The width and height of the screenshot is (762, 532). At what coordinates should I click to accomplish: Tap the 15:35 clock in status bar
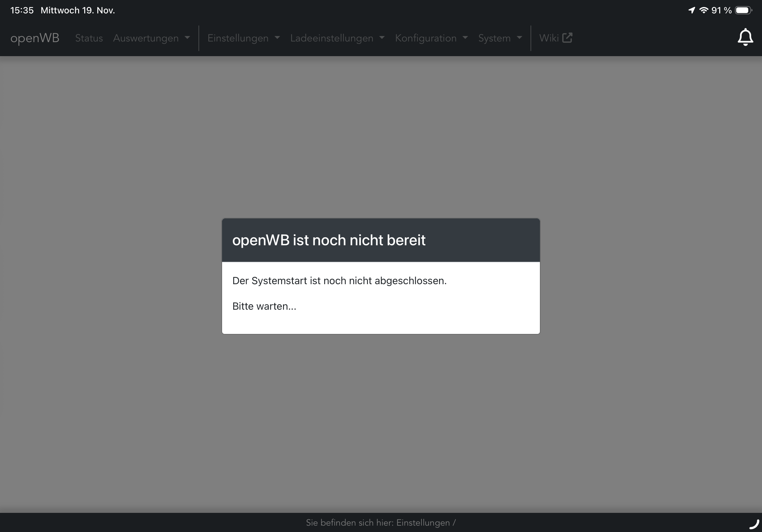22,10
